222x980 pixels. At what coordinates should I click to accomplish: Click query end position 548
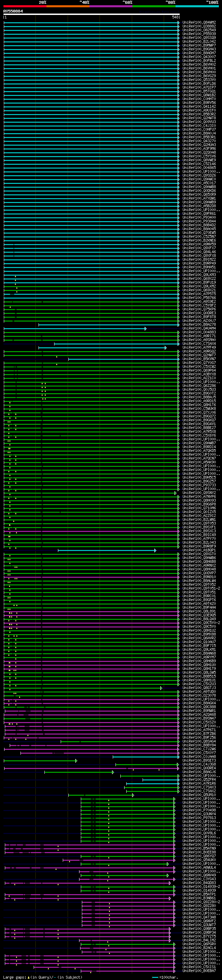pyautogui.click(x=175, y=17)
